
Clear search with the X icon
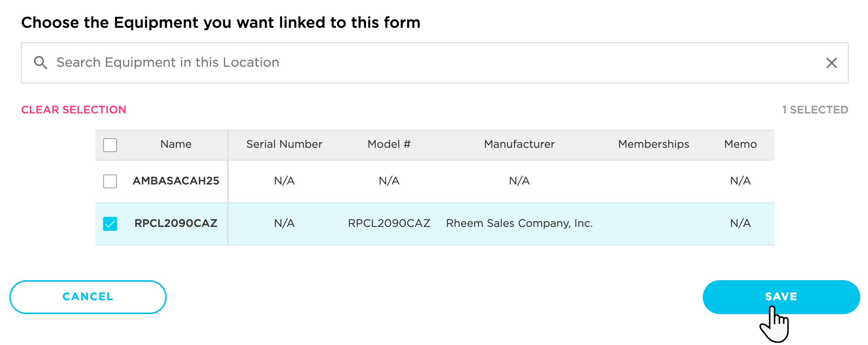tap(831, 63)
